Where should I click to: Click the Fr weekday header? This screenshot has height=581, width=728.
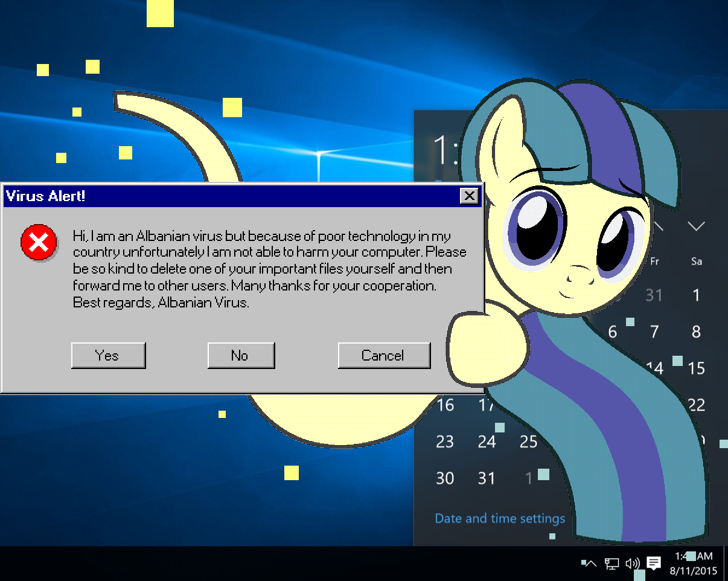click(x=654, y=262)
